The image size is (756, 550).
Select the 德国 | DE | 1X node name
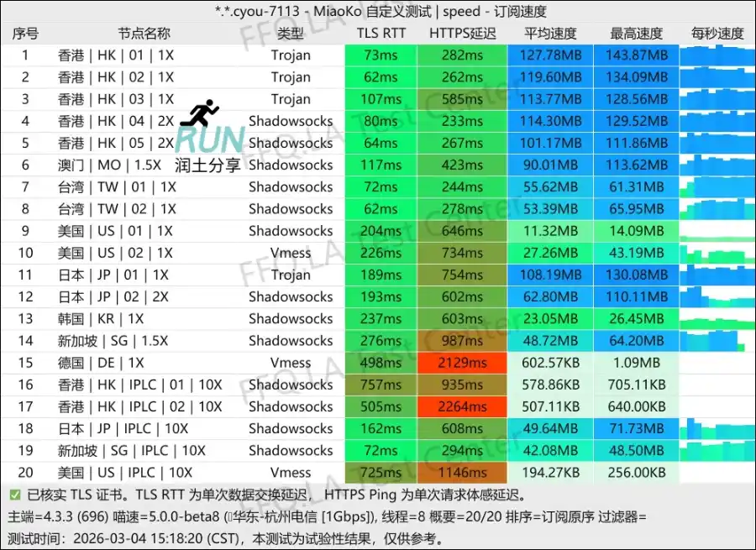101,363
